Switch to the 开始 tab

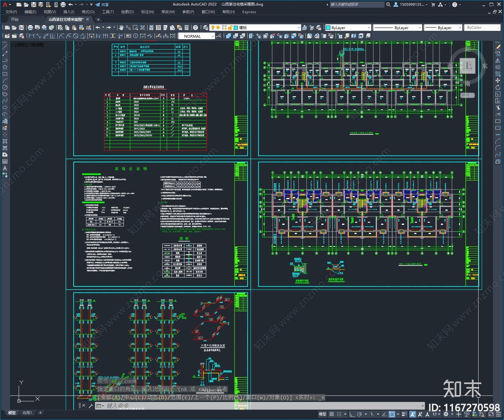(x=15, y=20)
